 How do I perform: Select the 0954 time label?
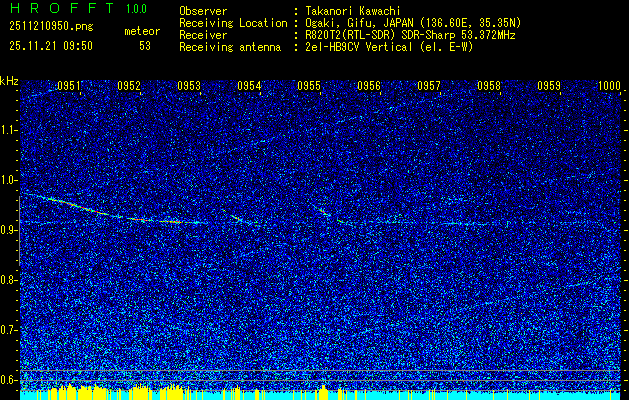pyautogui.click(x=249, y=86)
